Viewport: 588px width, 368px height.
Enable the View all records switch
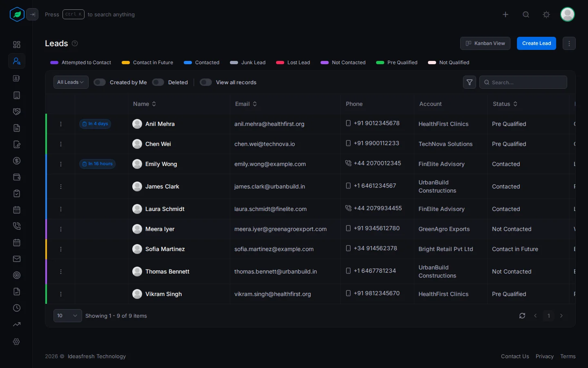[206, 82]
